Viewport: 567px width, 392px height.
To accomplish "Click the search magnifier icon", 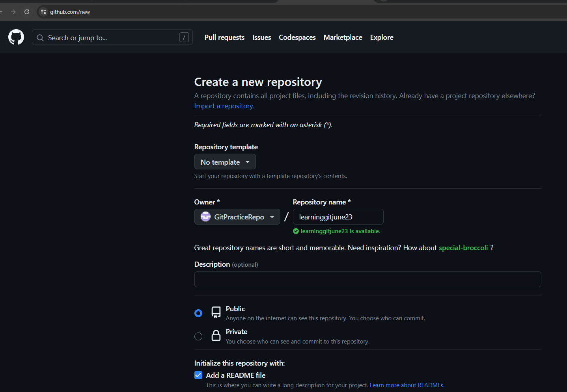I will (x=40, y=38).
